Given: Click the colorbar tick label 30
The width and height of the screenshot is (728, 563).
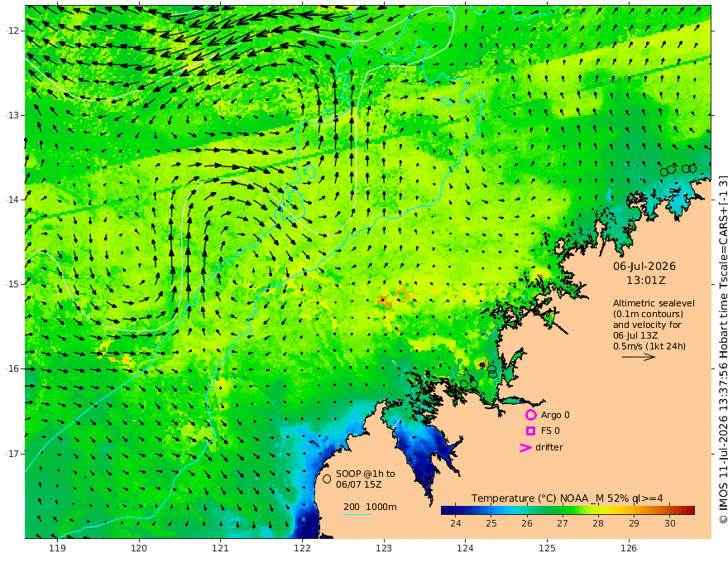Looking at the screenshot, I should (x=669, y=523).
